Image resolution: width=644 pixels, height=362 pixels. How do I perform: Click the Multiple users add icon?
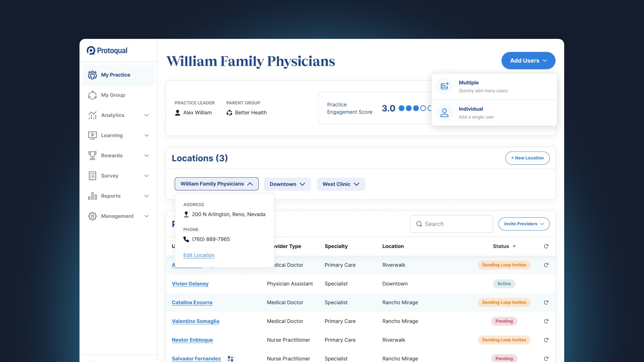[444, 86]
